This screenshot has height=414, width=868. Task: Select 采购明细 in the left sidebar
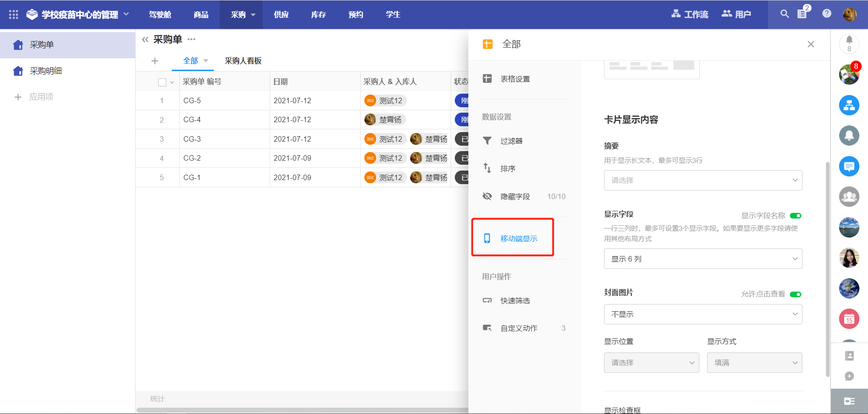46,71
